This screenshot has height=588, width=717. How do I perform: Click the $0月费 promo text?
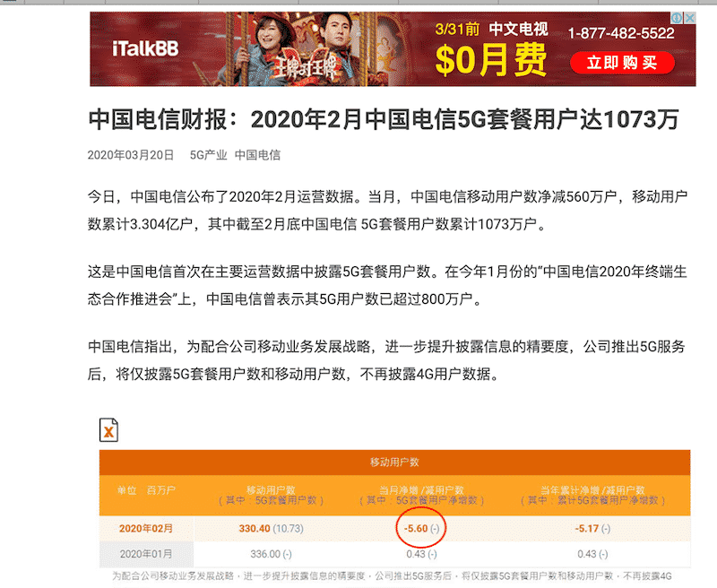(x=491, y=60)
